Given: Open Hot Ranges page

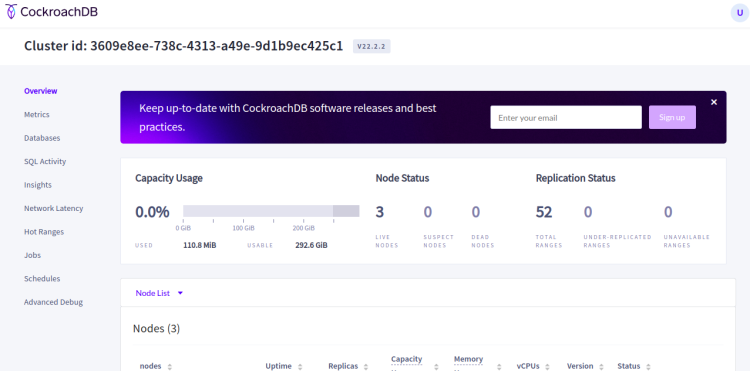Looking at the screenshot, I should click(x=44, y=232).
